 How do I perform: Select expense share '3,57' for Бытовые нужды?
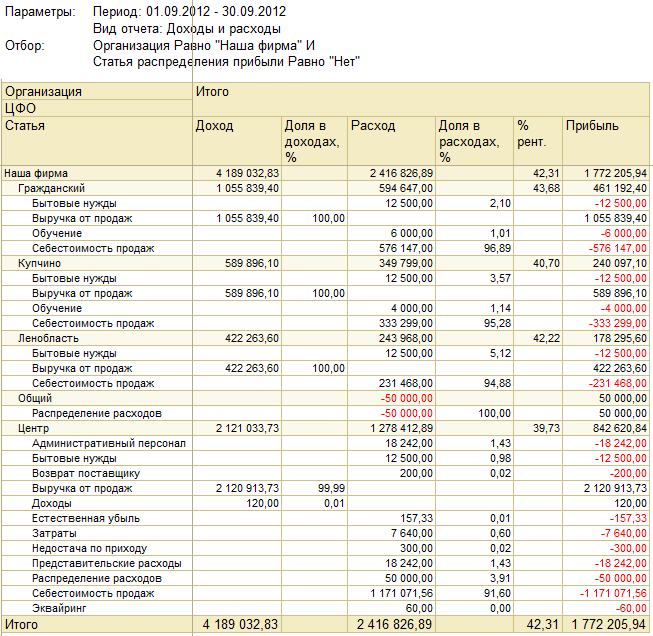pyautogui.click(x=500, y=278)
